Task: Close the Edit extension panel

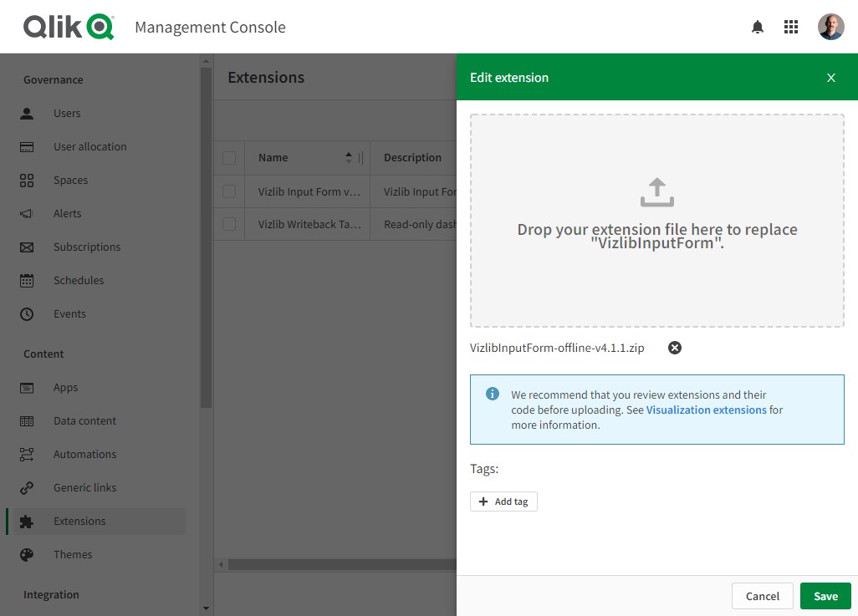Action: tap(830, 78)
